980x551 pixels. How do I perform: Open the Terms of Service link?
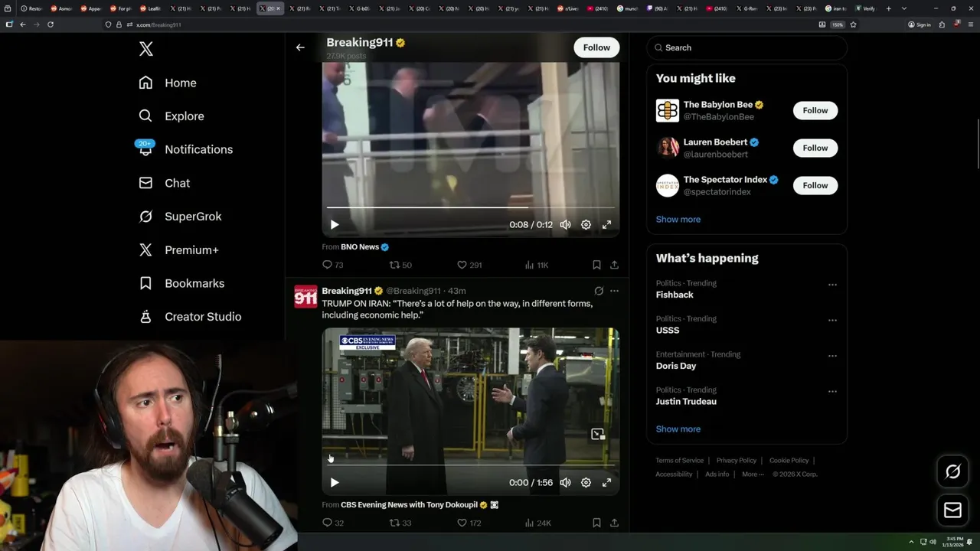[x=679, y=461]
